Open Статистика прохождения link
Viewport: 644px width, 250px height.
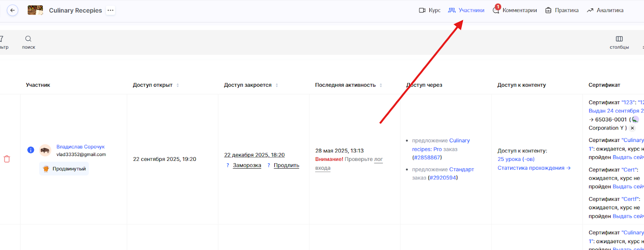tap(534, 168)
